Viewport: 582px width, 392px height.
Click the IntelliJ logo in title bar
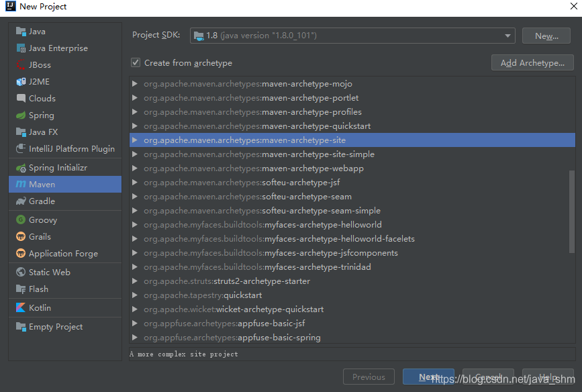(10, 6)
